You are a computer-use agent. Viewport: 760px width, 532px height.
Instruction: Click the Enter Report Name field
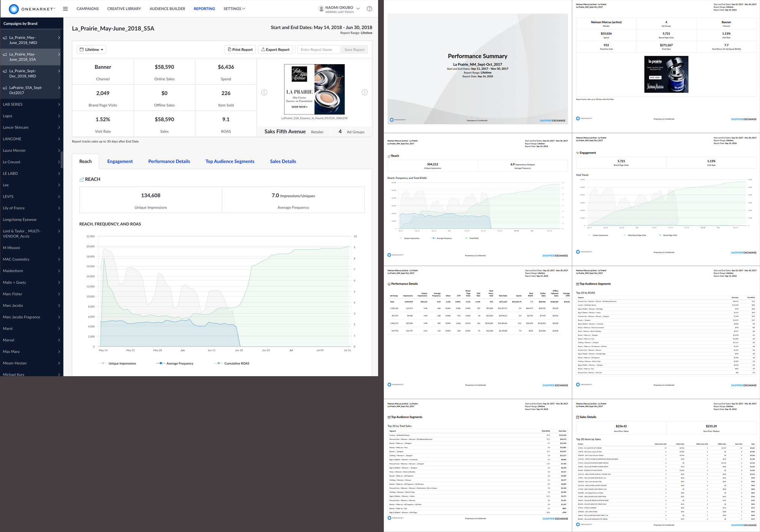(x=319, y=49)
